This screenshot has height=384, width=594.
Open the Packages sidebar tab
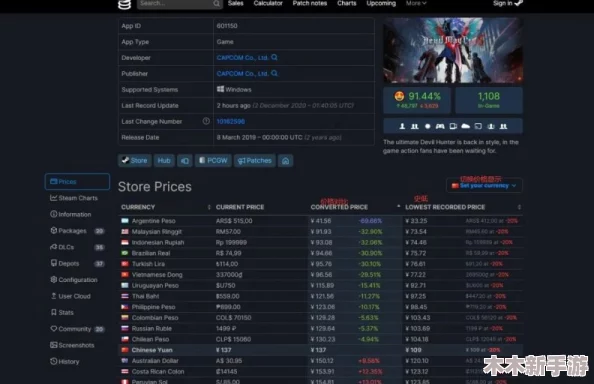(x=77, y=231)
